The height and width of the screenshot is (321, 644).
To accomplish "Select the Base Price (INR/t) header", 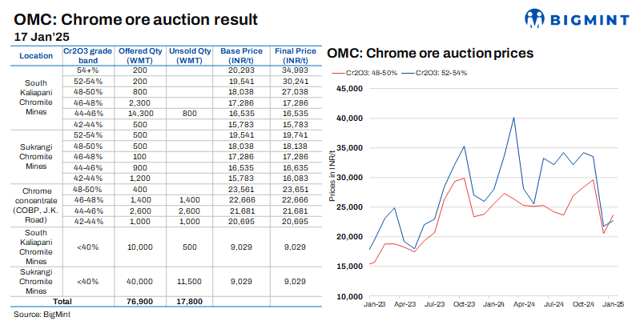I will (242, 55).
